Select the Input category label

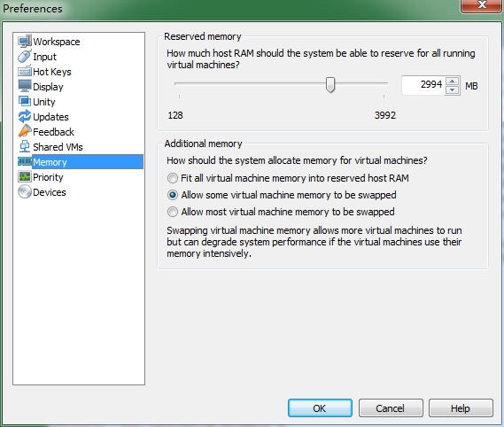44,57
